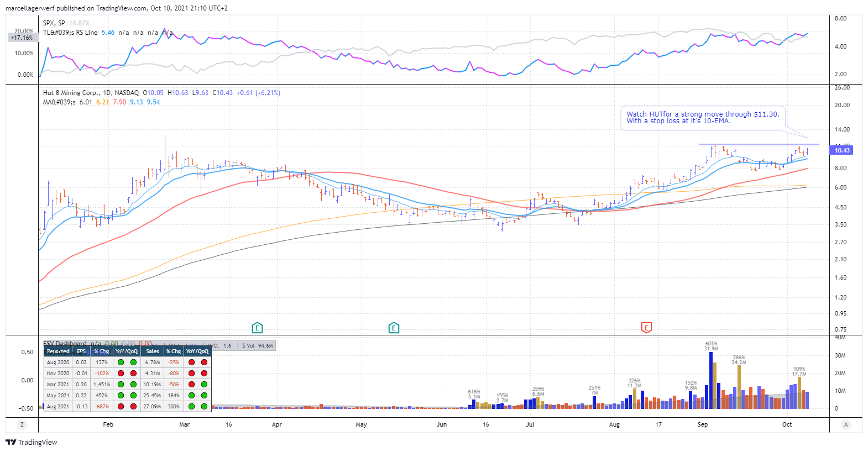Click the 'Sep' time axis label

pos(702,424)
